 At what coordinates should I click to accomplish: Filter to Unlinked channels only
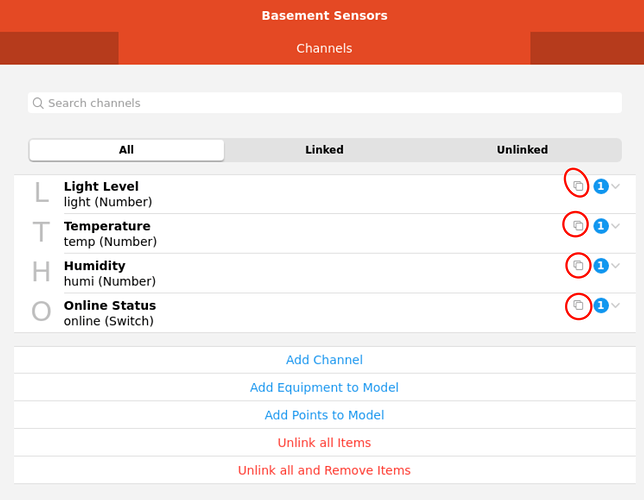pyautogui.click(x=522, y=150)
